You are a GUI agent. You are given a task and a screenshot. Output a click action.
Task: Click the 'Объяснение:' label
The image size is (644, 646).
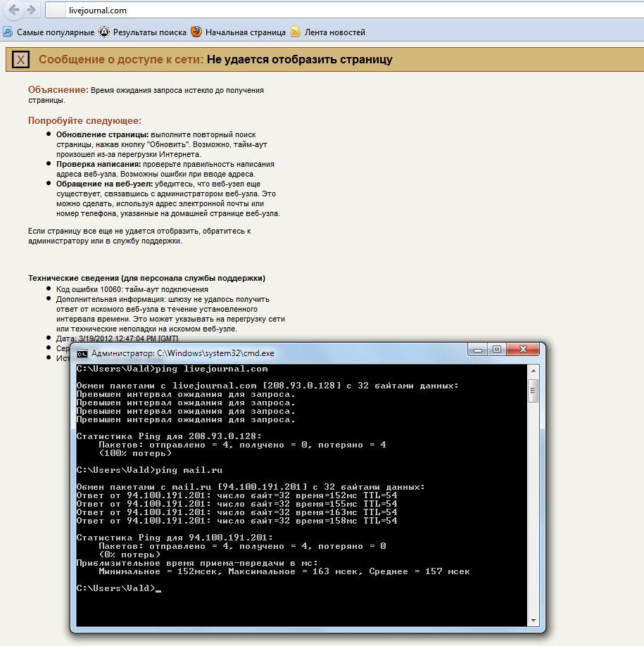[58, 90]
